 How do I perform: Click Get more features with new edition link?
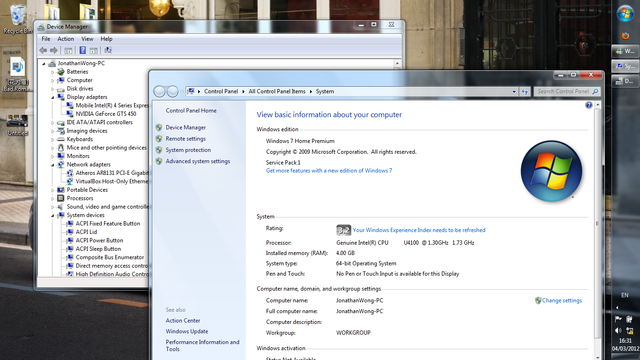329,171
